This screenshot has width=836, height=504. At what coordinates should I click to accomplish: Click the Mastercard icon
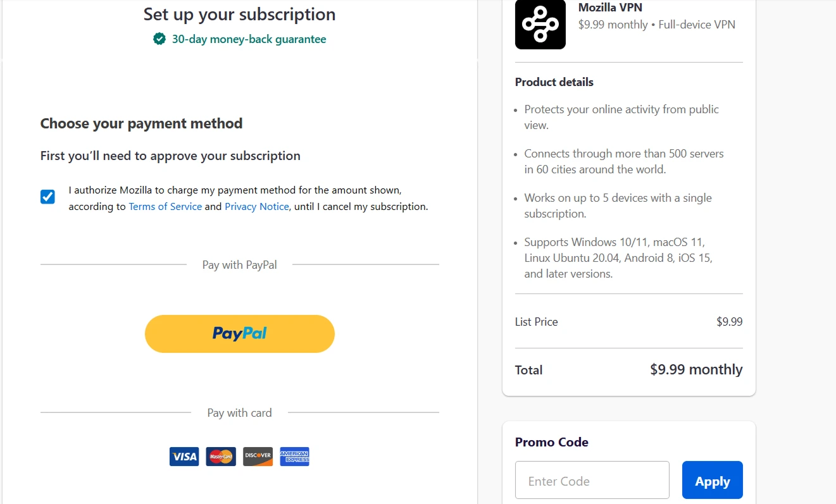[x=221, y=456]
